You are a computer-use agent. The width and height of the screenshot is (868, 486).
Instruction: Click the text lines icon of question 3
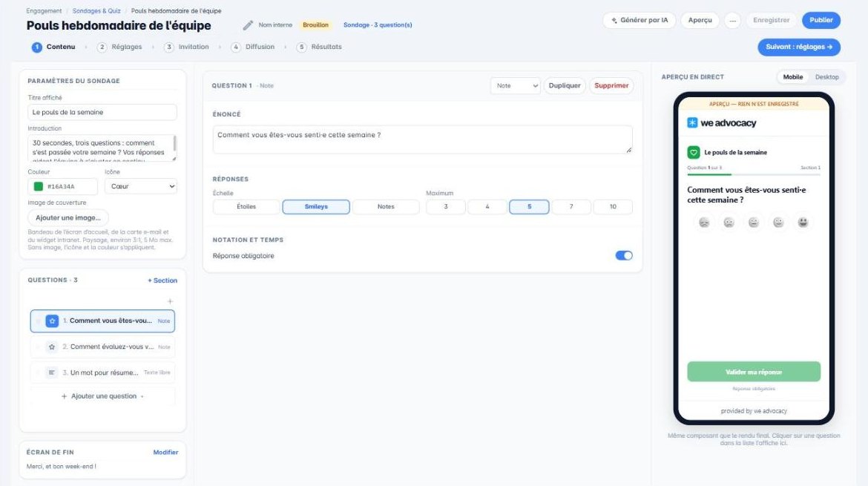[52, 372]
